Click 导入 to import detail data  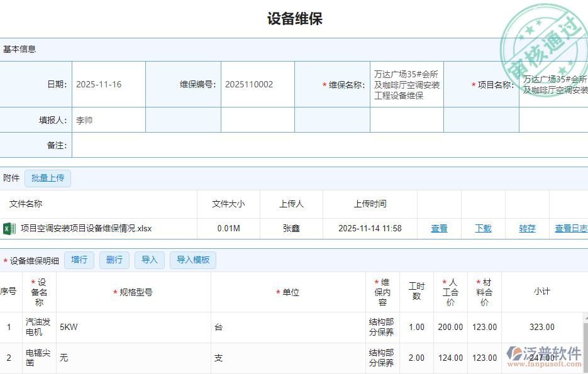149,260
